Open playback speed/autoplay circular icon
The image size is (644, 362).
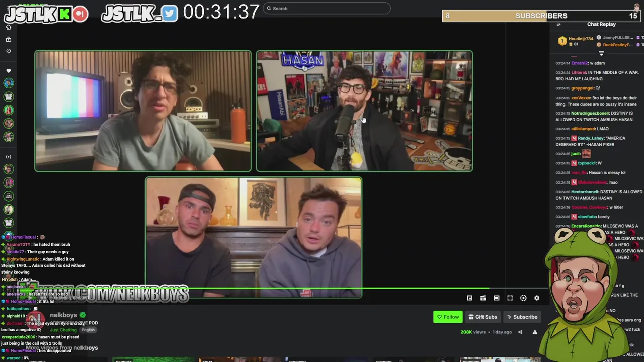tap(523, 298)
